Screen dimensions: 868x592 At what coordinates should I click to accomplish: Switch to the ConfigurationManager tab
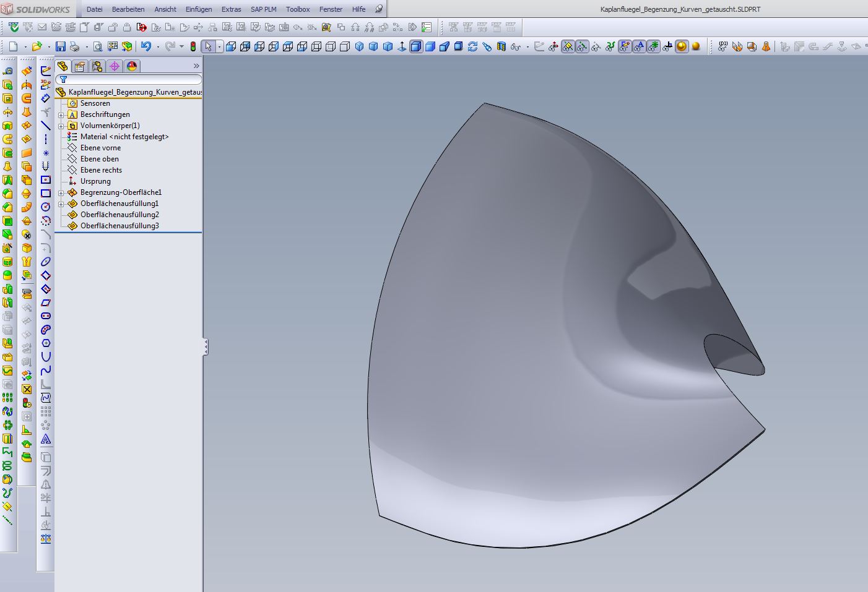click(97, 66)
